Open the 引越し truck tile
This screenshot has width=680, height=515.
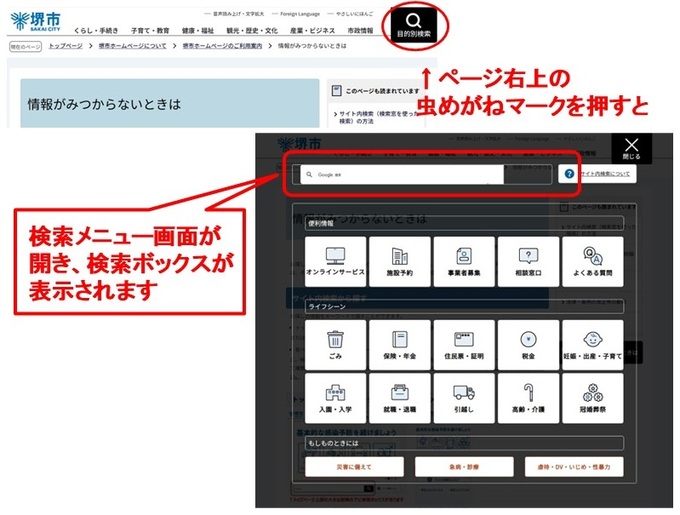click(x=464, y=397)
